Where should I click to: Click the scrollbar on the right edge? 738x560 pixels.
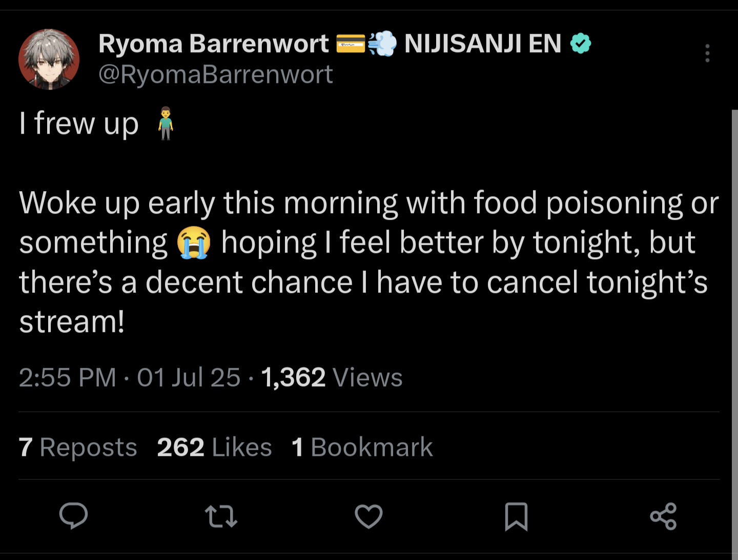[734, 307]
